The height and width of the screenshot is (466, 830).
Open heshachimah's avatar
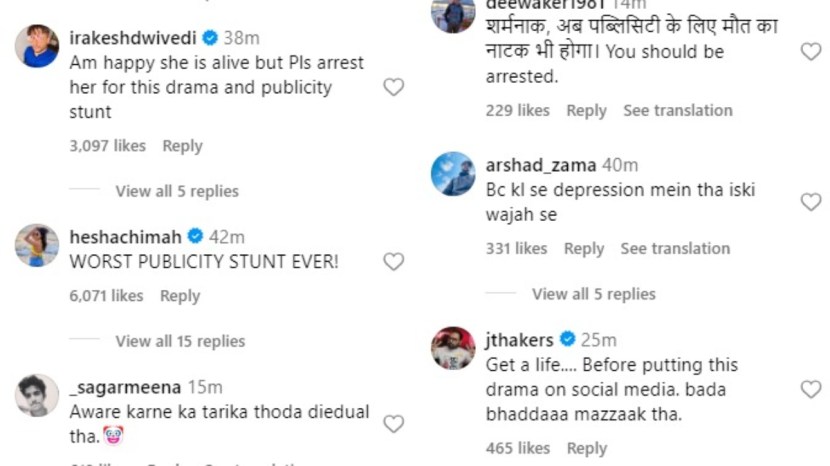(x=37, y=245)
